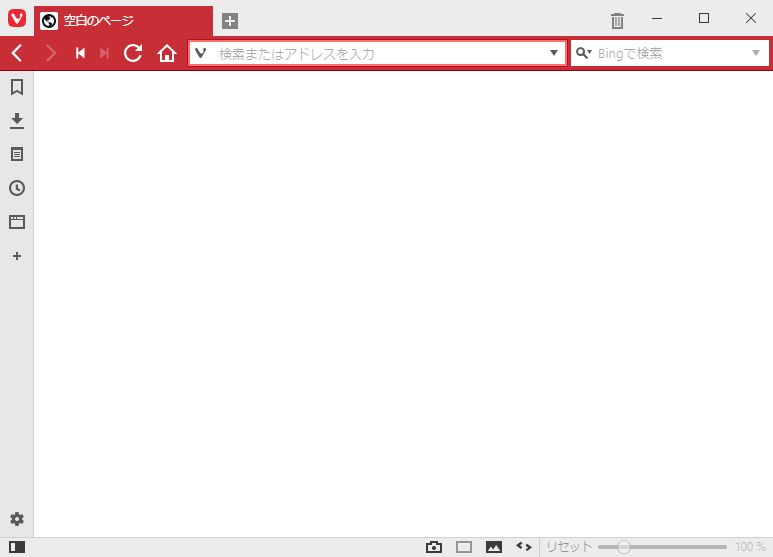This screenshot has height=557, width=773.
Task: Open page actions code icon
Action: (x=524, y=546)
